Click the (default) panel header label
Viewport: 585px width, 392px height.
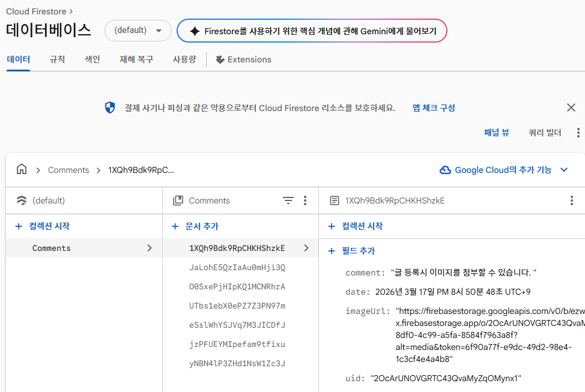click(x=49, y=201)
